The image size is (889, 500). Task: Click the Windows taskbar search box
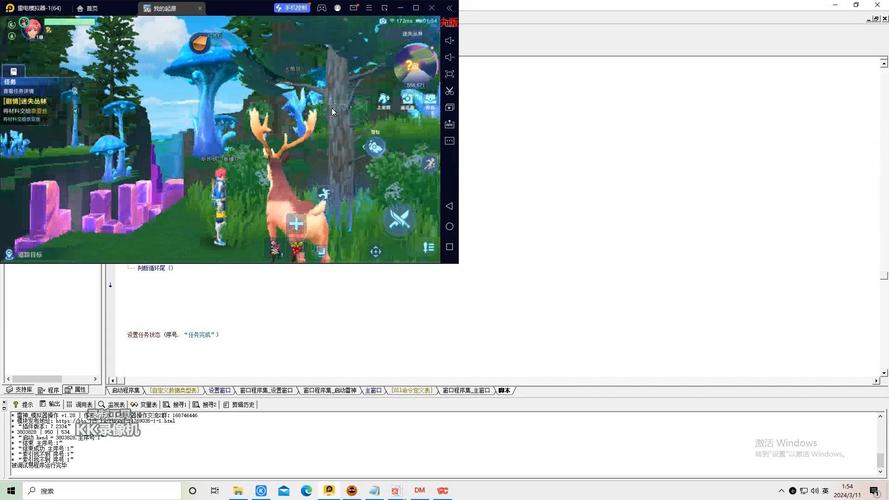(101, 490)
